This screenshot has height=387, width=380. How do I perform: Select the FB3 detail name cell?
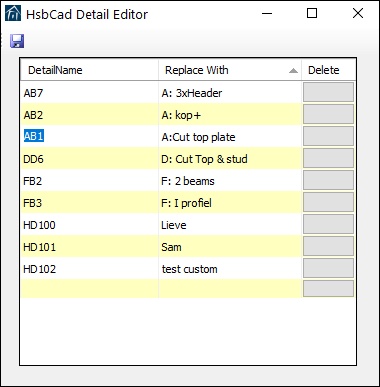(89, 203)
